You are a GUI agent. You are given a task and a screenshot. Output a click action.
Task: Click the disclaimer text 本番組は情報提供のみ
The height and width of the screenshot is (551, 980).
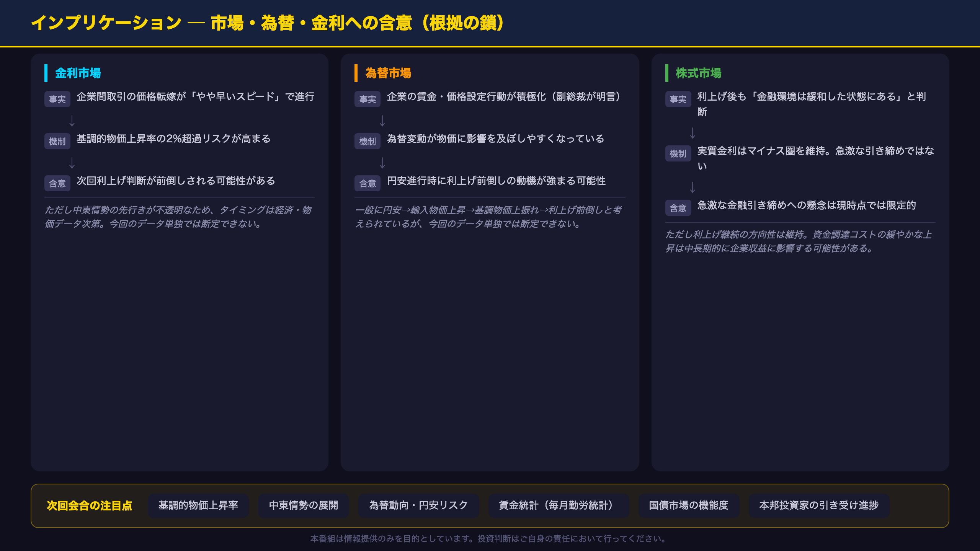pos(490,539)
